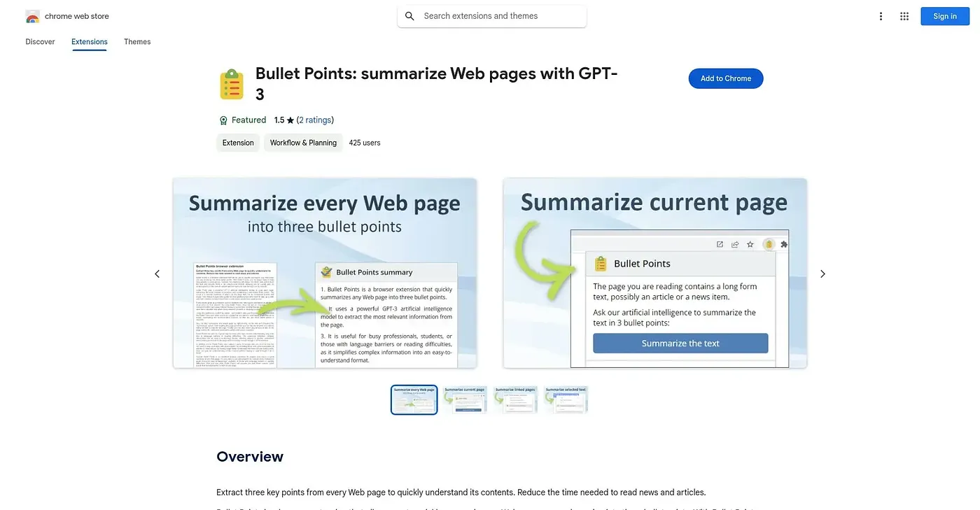Click the extension title Bullet Points heading
The width and height of the screenshot is (980, 510).
(x=436, y=84)
